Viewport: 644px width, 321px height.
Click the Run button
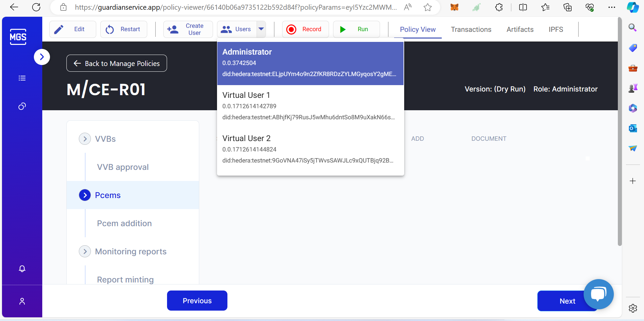(x=357, y=29)
